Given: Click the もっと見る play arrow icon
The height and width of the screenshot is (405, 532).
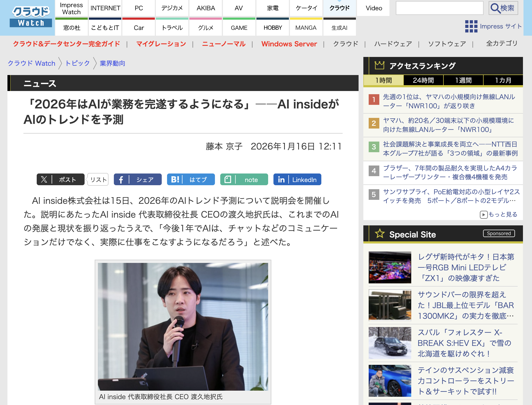Looking at the screenshot, I should (483, 214).
